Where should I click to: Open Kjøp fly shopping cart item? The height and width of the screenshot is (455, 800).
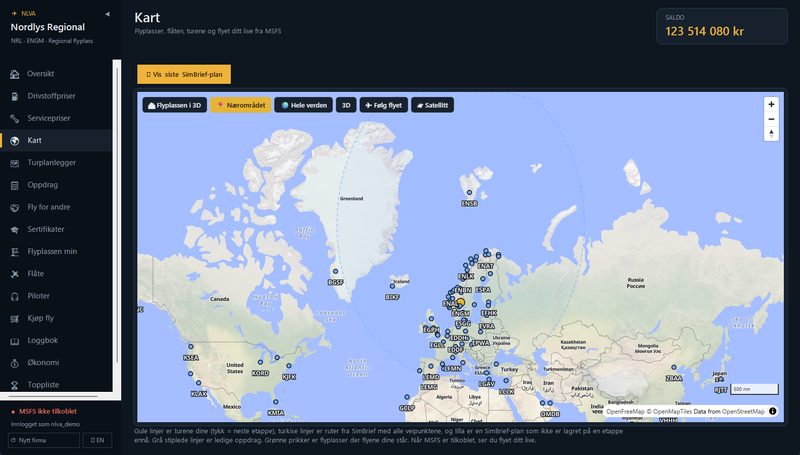click(x=56, y=318)
